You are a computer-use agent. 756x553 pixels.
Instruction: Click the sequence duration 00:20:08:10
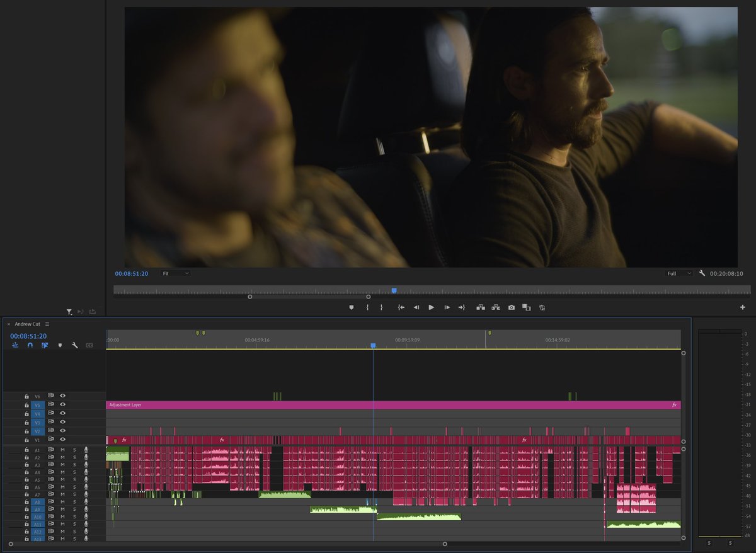(x=726, y=273)
